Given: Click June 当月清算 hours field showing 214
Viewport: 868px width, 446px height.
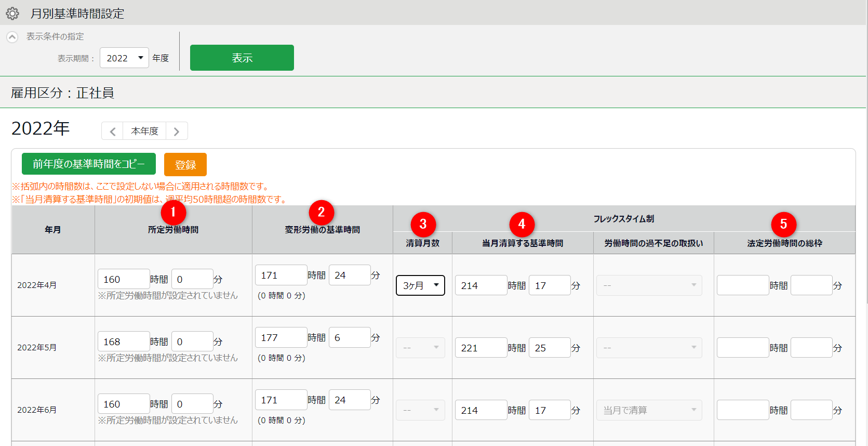Looking at the screenshot, I should 481,410.
